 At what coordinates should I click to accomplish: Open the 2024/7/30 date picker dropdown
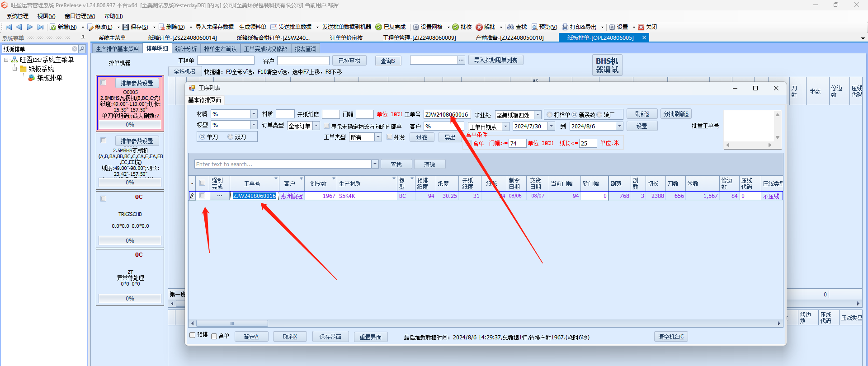(551, 126)
